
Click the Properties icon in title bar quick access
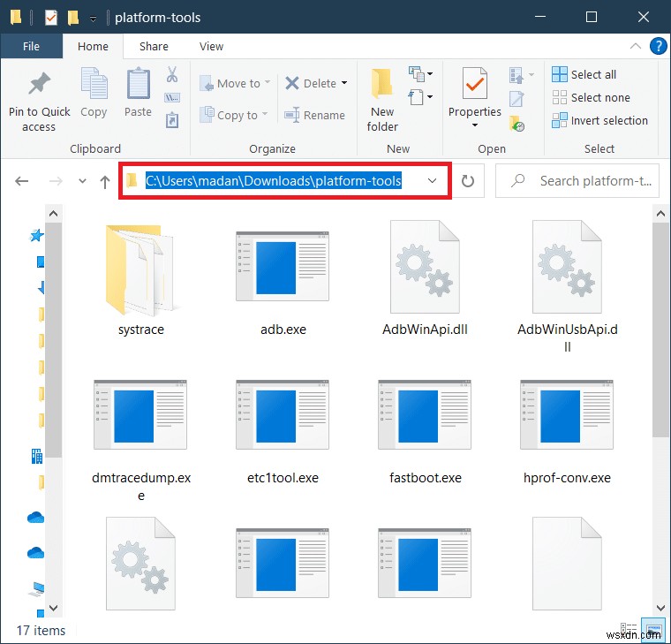click(x=51, y=17)
